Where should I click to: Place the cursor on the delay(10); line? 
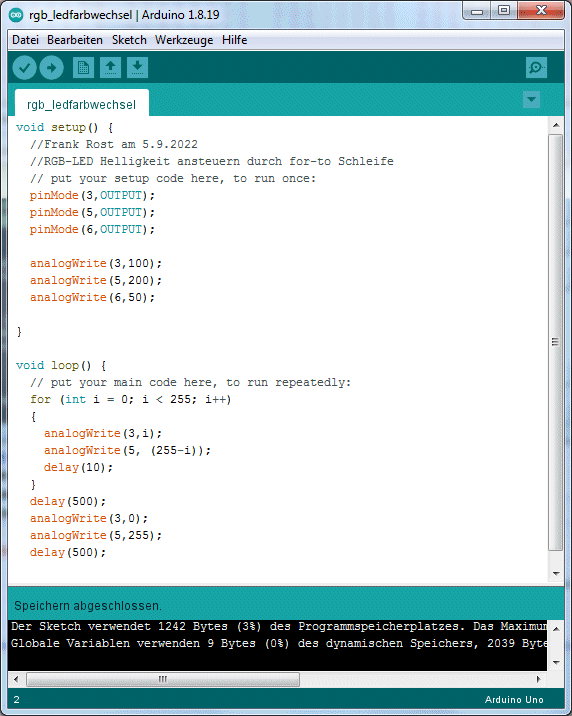coord(78,467)
